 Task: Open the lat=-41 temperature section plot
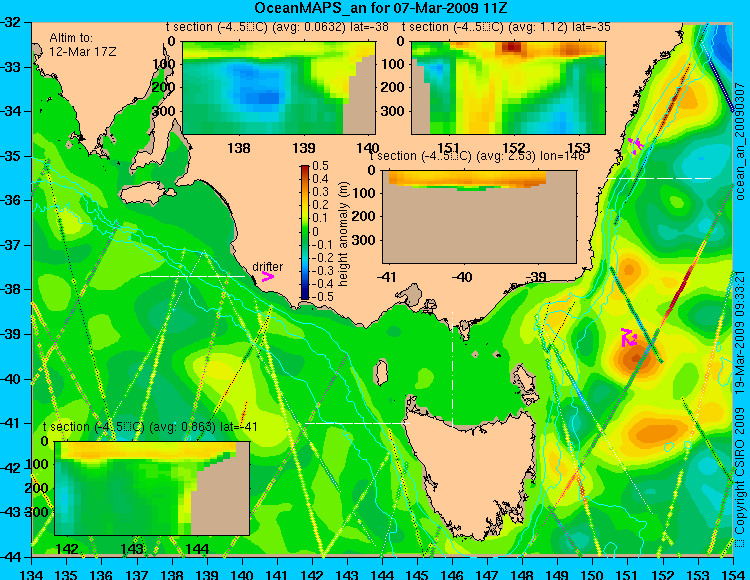click(x=152, y=488)
